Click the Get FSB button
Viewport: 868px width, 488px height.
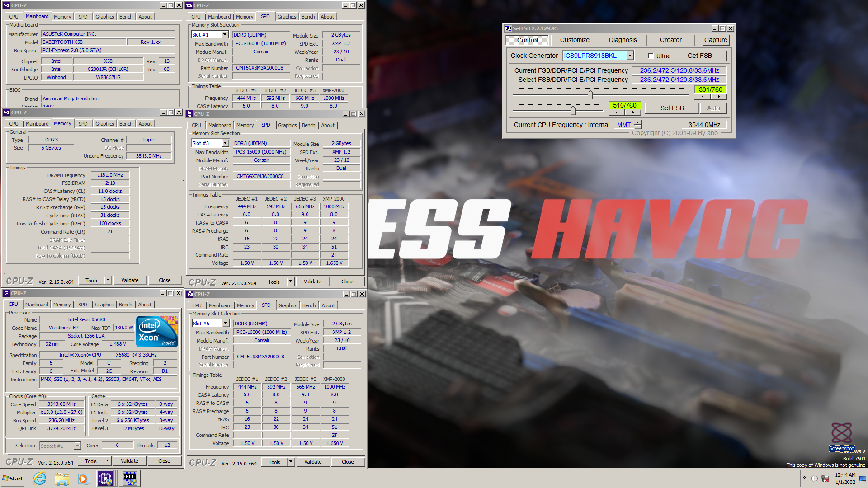point(699,56)
